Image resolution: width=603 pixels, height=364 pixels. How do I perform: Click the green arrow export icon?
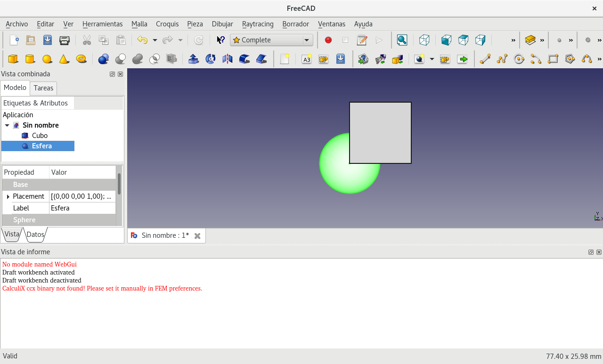click(463, 59)
